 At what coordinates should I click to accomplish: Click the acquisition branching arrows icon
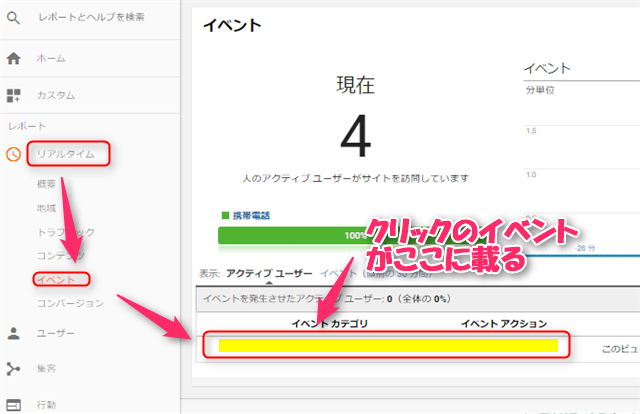coord(13,369)
